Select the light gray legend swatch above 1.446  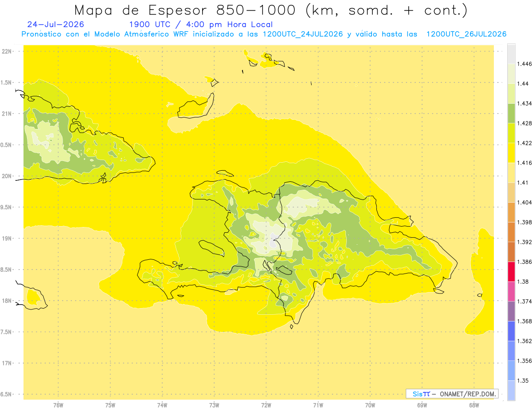(511, 54)
